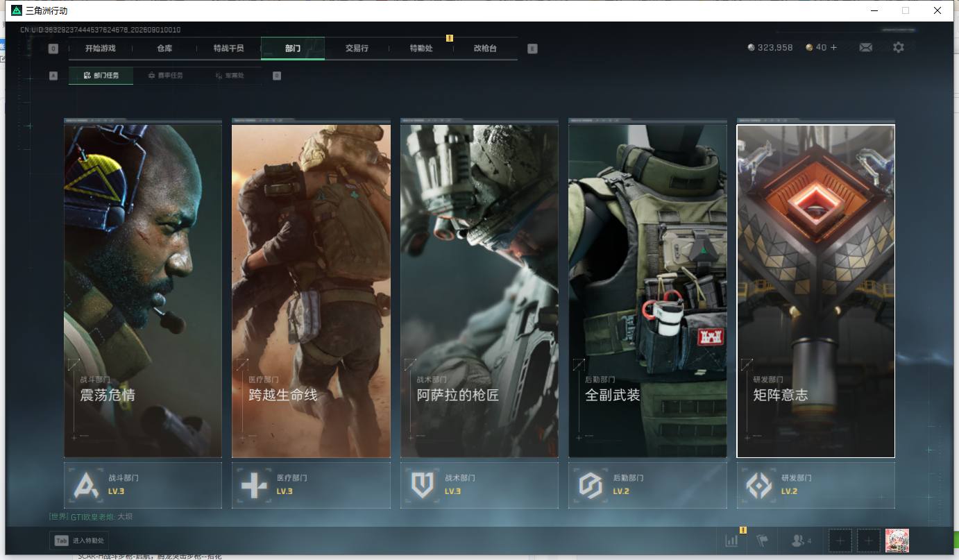The width and height of the screenshot is (959, 560).
Task: Click the 医疗部门 LV.3 label
Action: point(285,491)
